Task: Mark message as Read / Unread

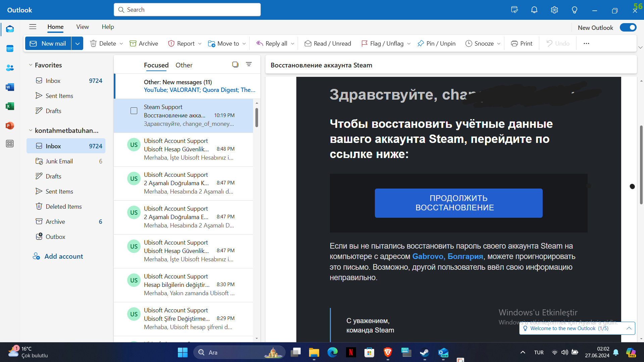Action: coord(328,43)
